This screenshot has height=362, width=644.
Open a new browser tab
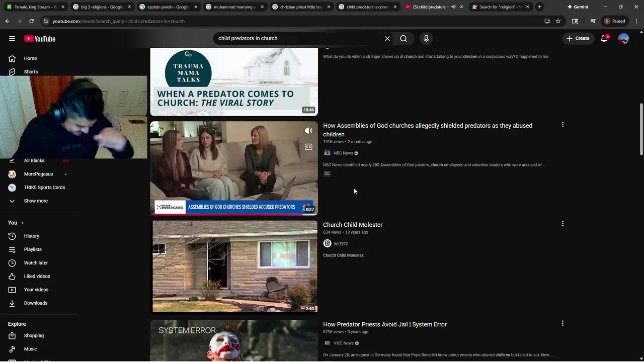pos(539,7)
